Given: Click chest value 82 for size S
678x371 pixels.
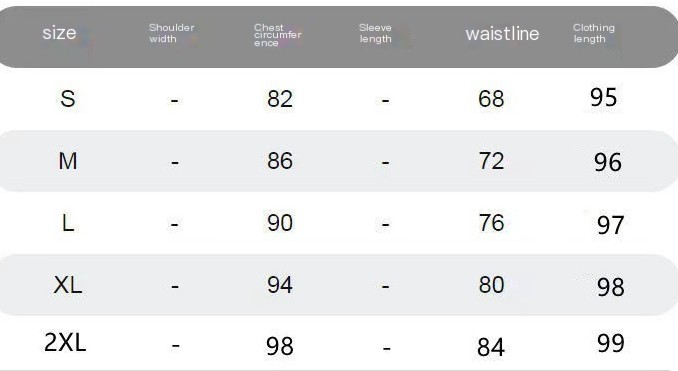Looking at the screenshot, I should pyautogui.click(x=280, y=99).
